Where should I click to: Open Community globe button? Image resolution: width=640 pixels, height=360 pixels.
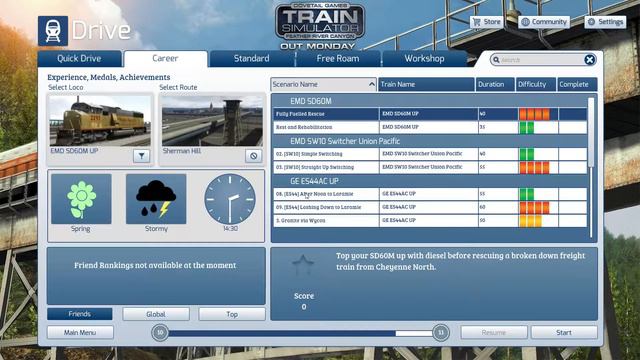click(x=544, y=22)
